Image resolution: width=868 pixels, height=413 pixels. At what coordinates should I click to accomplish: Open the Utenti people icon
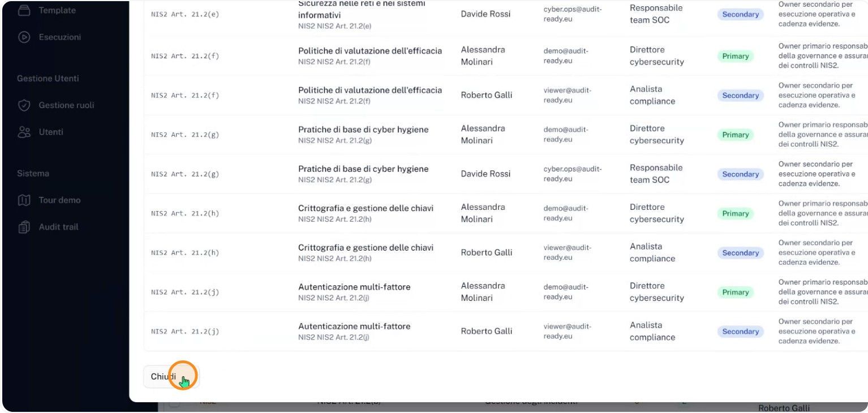[x=24, y=132]
